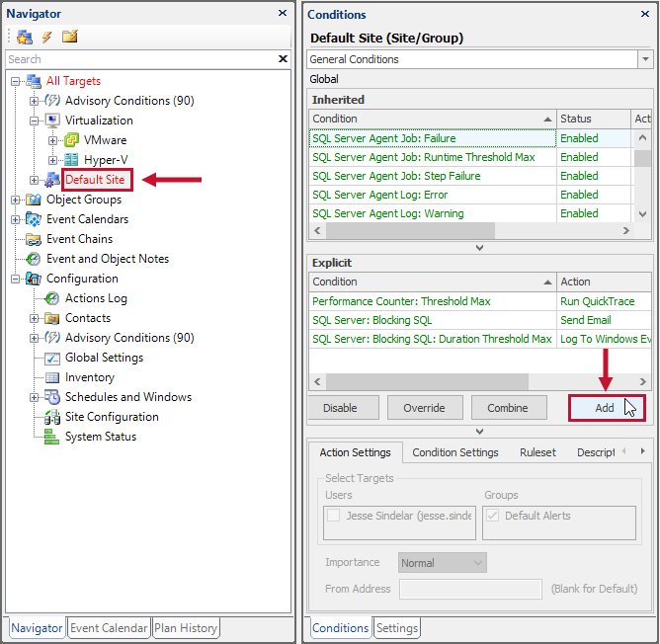
Task: Select Performance Counter: Threshold Max row
Action: click(x=480, y=301)
